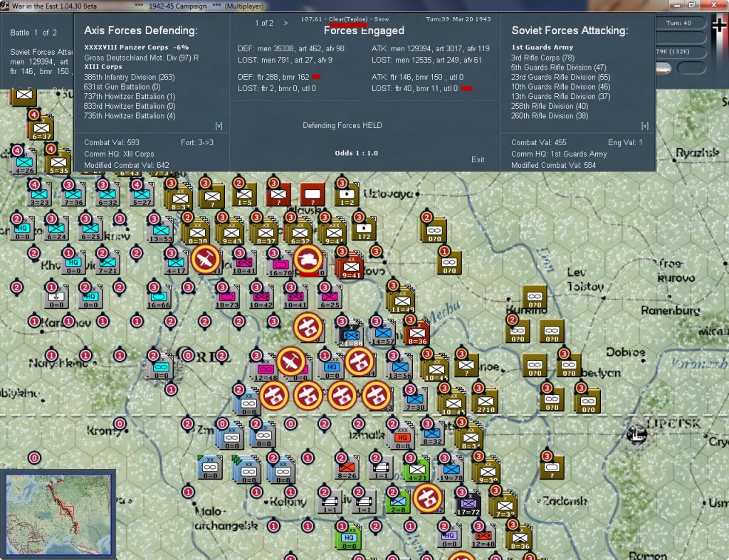The height and width of the screenshot is (560, 729).
Task: Click the German cross flag icon
Action: 719,25
